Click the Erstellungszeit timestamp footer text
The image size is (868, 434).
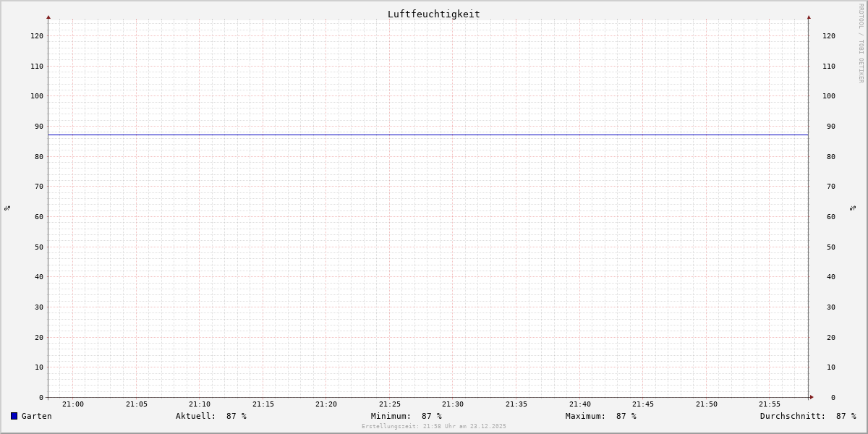coord(434,426)
